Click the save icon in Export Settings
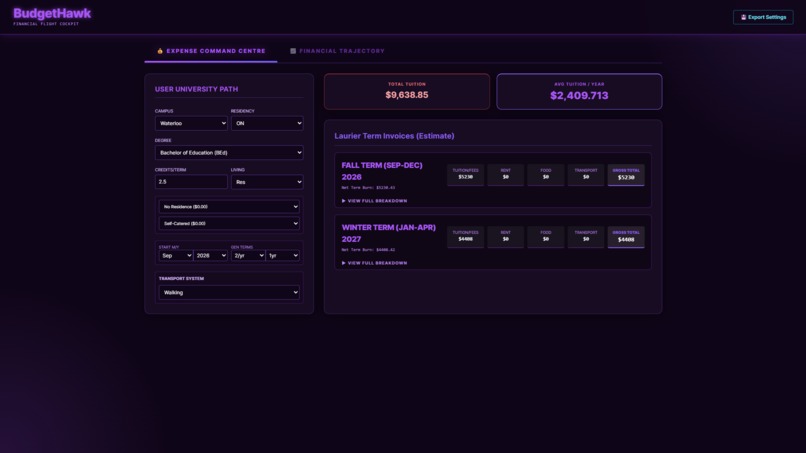 point(743,17)
